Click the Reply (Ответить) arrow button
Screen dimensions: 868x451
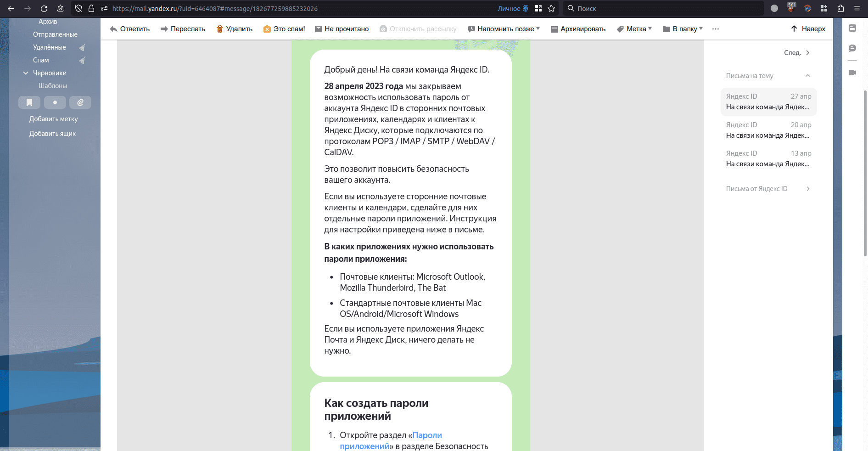pyautogui.click(x=130, y=29)
